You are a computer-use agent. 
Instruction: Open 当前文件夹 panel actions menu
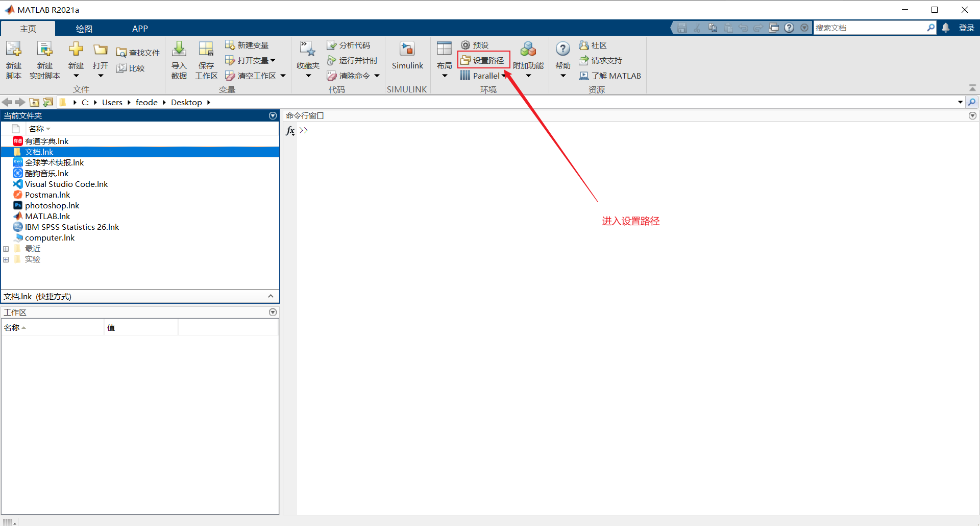273,116
